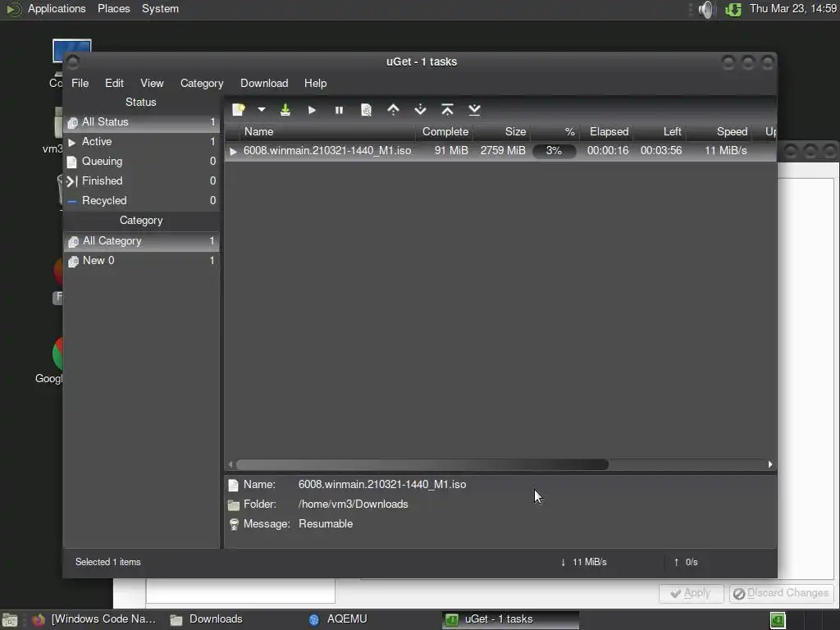Switch to the Windows Code Na... taskbar window
Screen dimensions: 840x630
tap(95, 619)
